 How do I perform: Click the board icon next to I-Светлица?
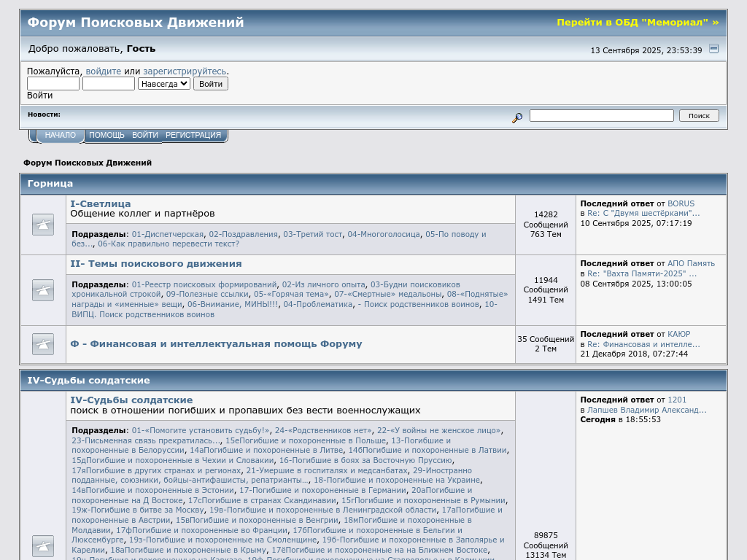tap(43, 225)
